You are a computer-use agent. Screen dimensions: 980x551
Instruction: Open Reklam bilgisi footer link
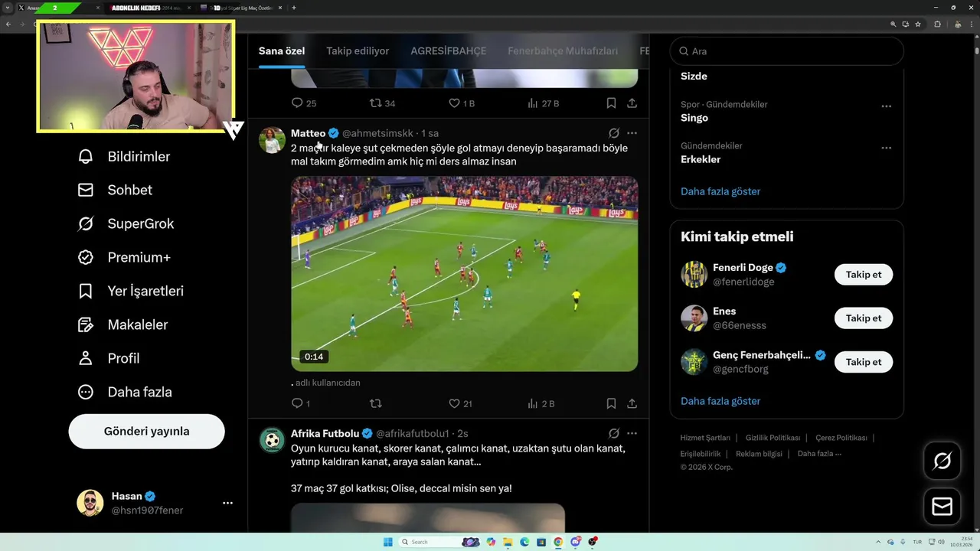pyautogui.click(x=759, y=454)
